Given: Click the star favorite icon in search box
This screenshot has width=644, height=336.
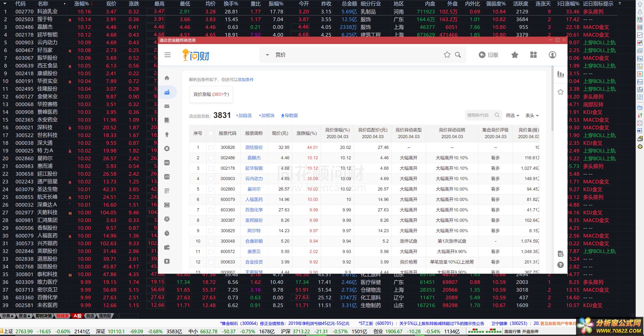Looking at the screenshot, I should [x=447, y=55].
